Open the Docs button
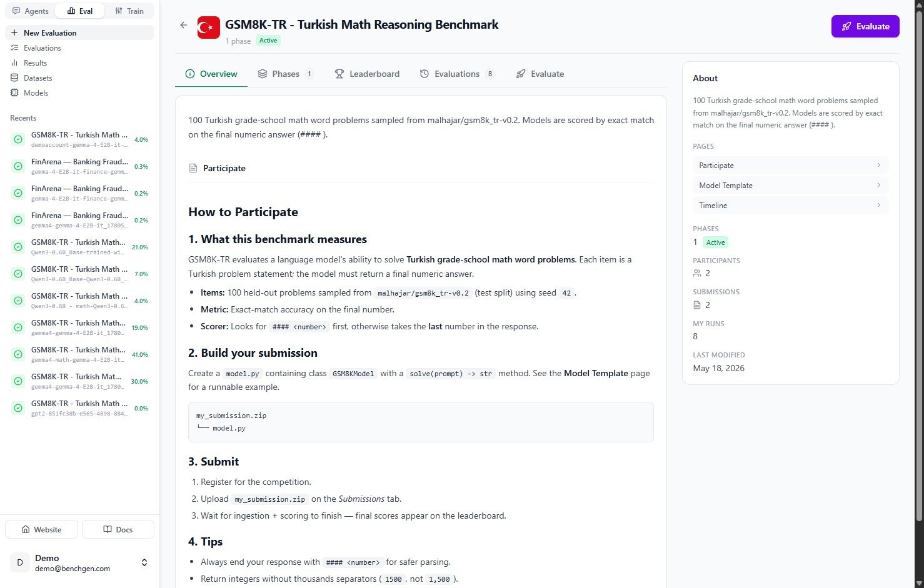 click(118, 529)
